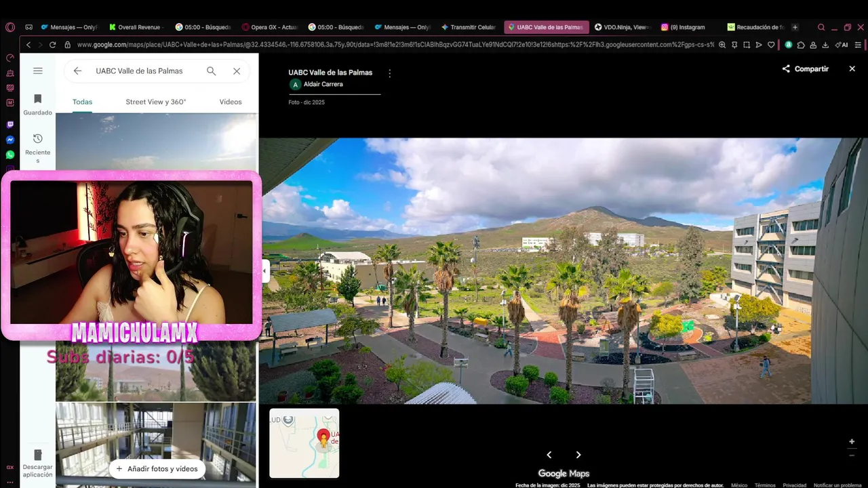Navigate back in browser
The width and height of the screenshot is (868, 488).
(x=28, y=45)
